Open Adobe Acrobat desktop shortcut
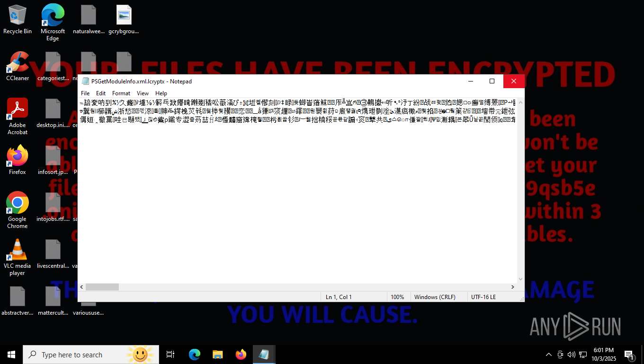The width and height of the screenshot is (644, 364). [x=18, y=117]
